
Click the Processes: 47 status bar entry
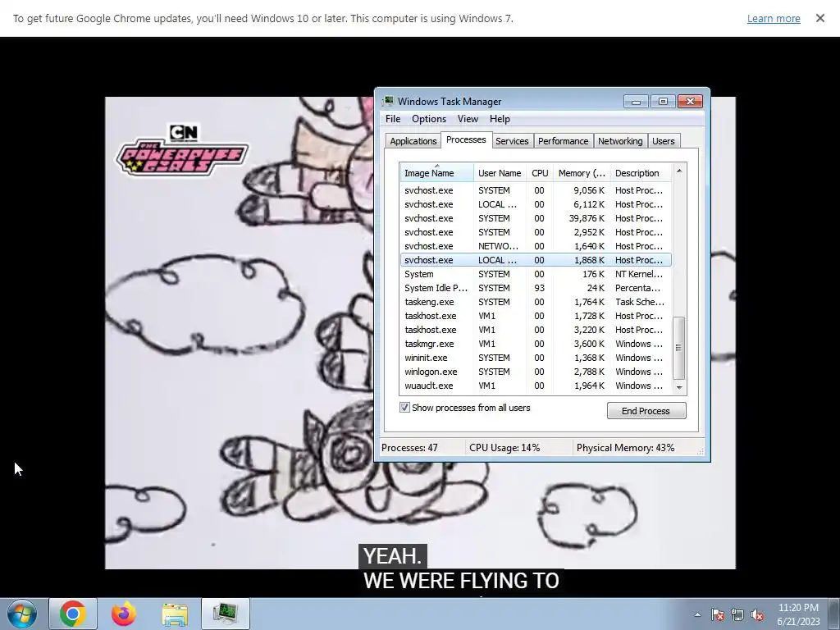409,448
